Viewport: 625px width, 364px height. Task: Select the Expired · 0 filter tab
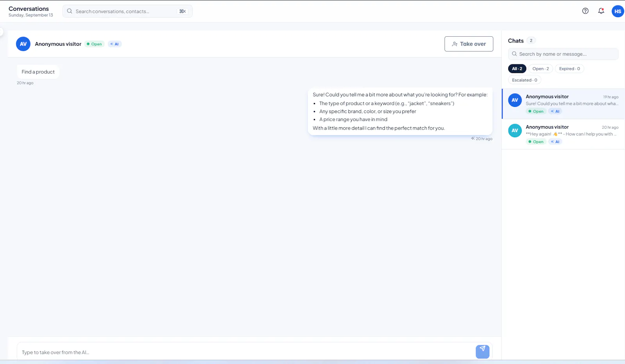pos(570,69)
